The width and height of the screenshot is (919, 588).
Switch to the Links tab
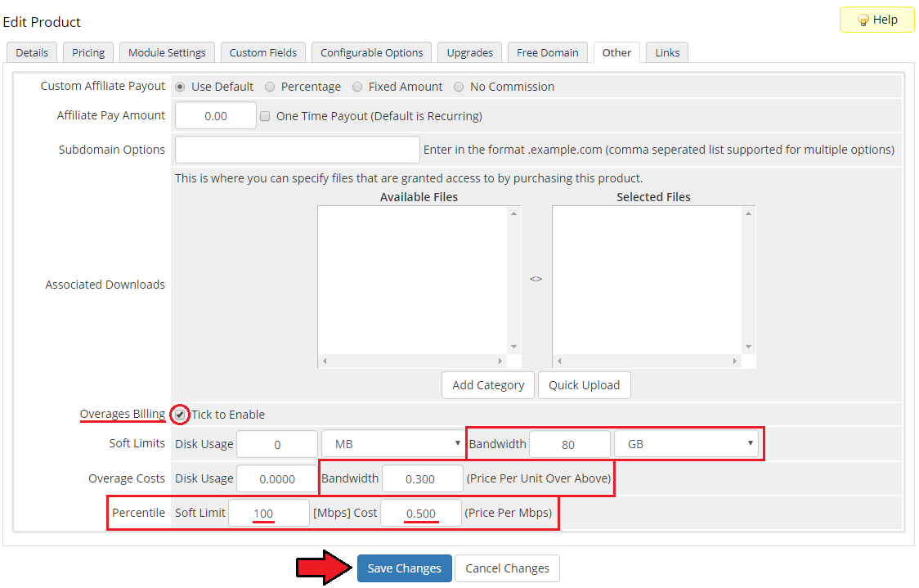(x=667, y=53)
